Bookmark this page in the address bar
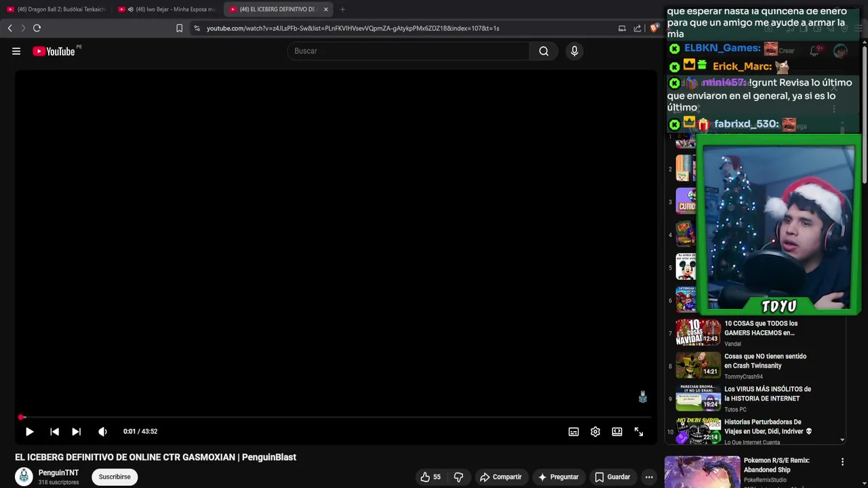Image resolution: width=868 pixels, height=488 pixels. (x=179, y=28)
